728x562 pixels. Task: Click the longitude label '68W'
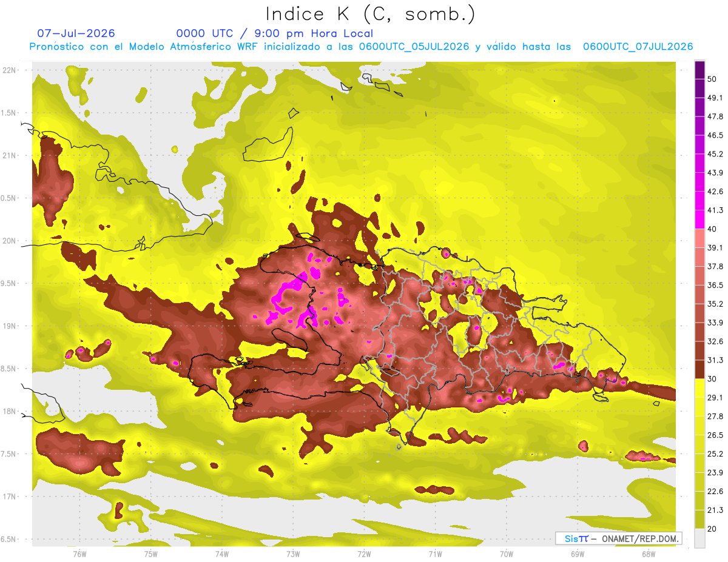tap(649, 554)
